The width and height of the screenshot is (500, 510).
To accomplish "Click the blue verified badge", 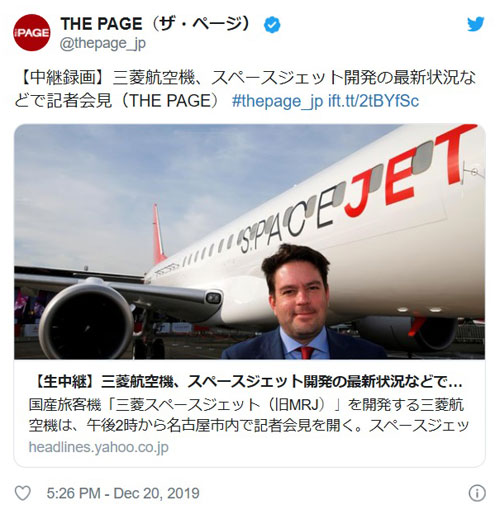I will [x=272, y=25].
